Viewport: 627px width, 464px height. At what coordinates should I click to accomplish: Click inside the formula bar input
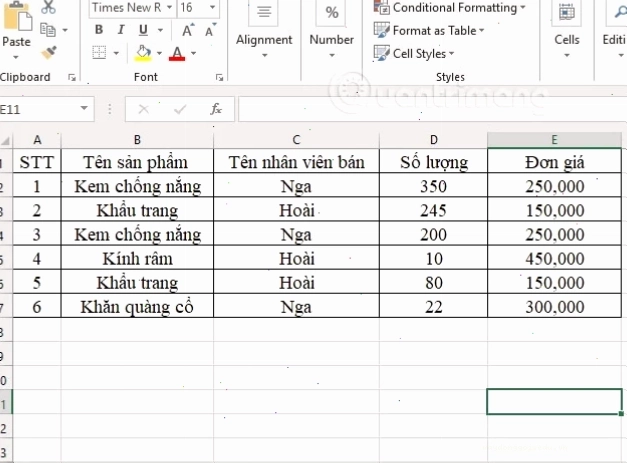pyautogui.click(x=433, y=109)
